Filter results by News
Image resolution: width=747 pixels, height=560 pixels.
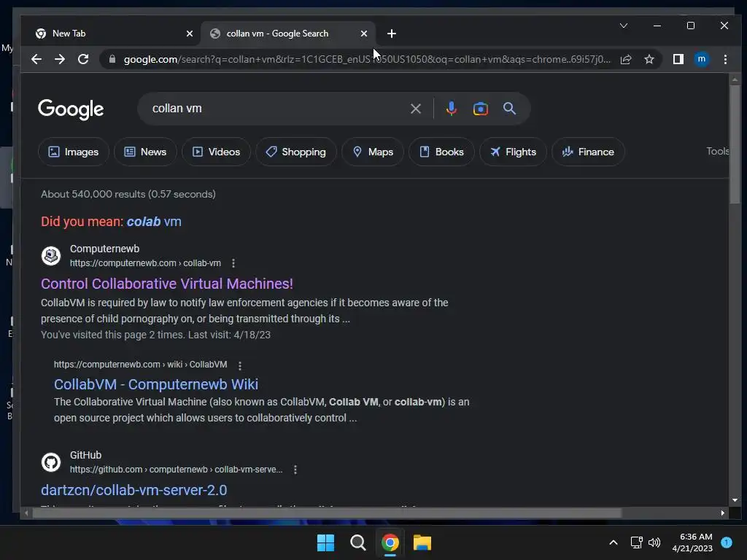coord(145,152)
